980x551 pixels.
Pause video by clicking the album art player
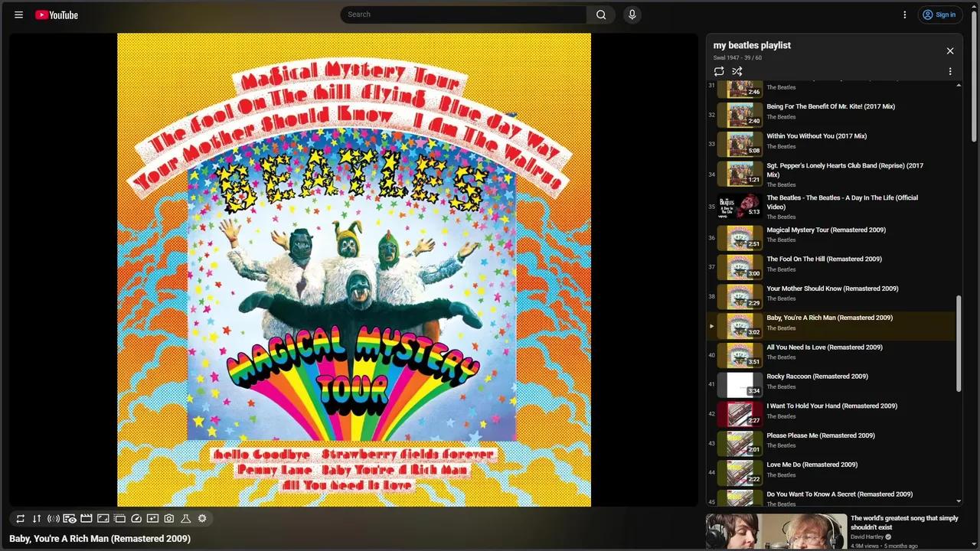[354, 269]
